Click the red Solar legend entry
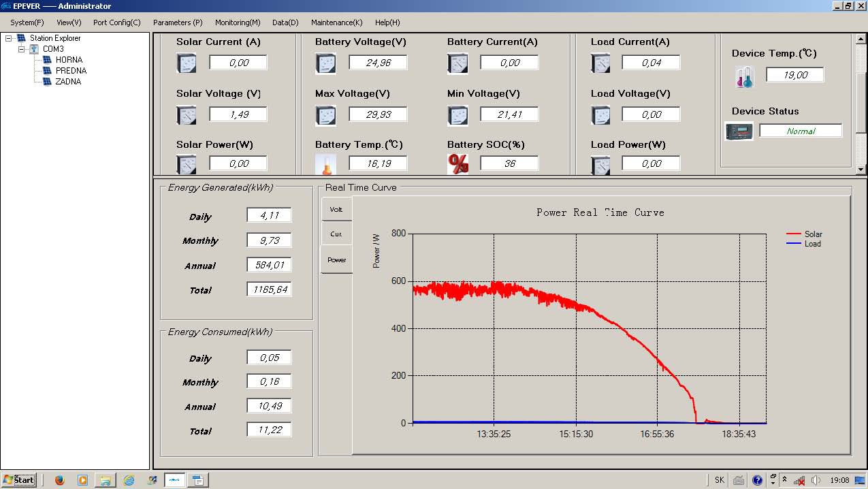 [x=805, y=234]
